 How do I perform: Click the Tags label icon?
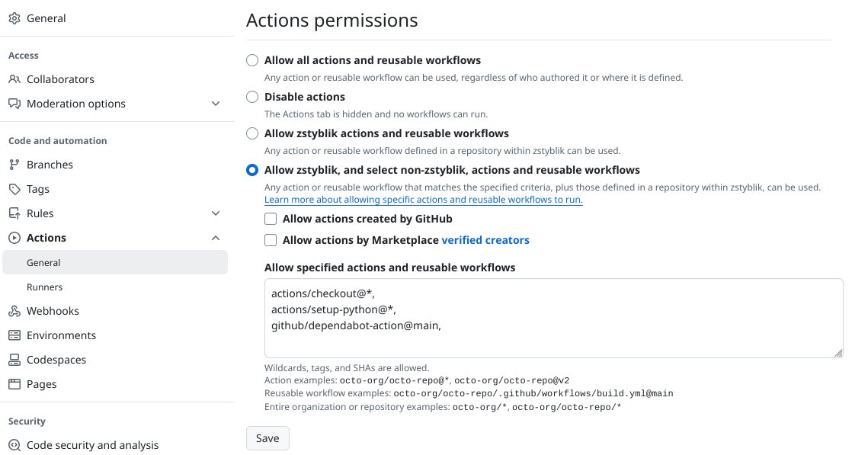14,189
